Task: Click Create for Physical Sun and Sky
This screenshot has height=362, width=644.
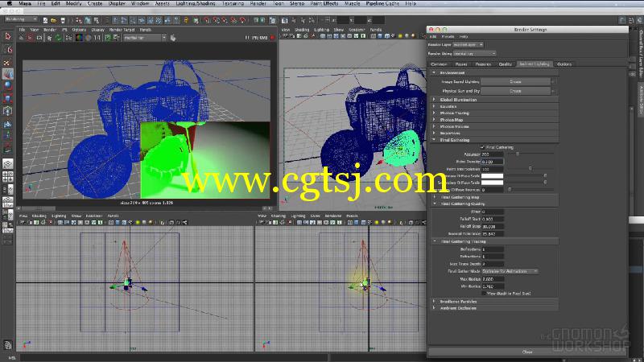Action: pyautogui.click(x=515, y=91)
